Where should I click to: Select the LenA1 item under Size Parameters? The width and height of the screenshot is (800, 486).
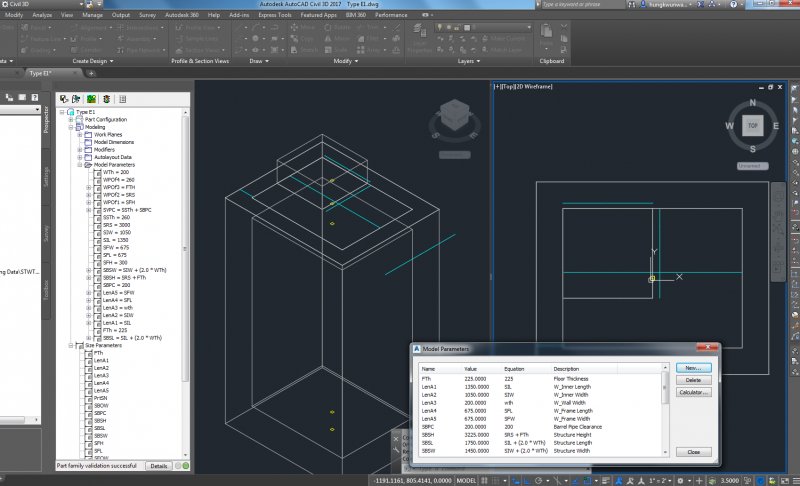[x=101, y=361]
